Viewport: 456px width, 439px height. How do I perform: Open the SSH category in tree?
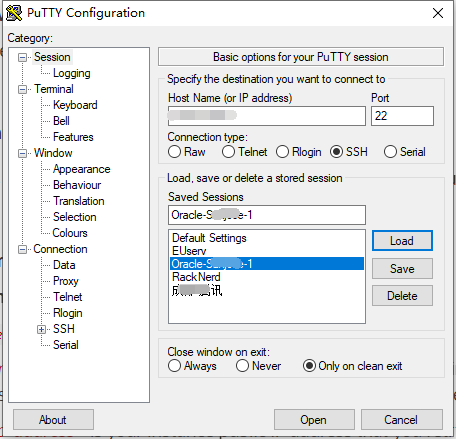point(64,329)
